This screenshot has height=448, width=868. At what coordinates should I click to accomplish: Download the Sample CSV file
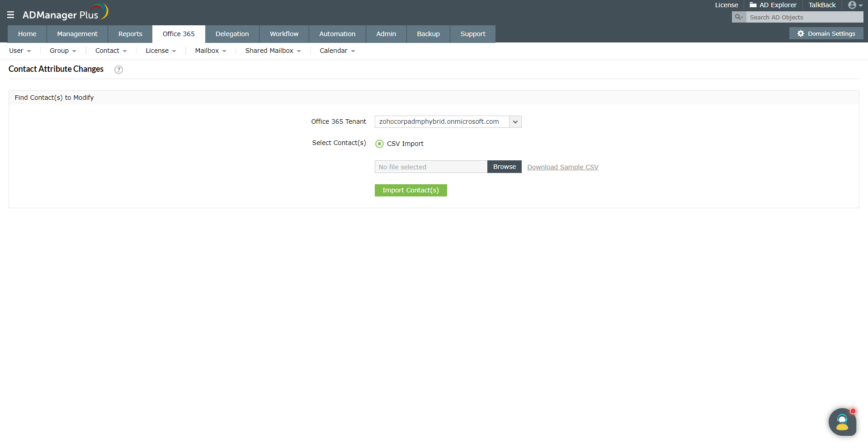click(563, 167)
